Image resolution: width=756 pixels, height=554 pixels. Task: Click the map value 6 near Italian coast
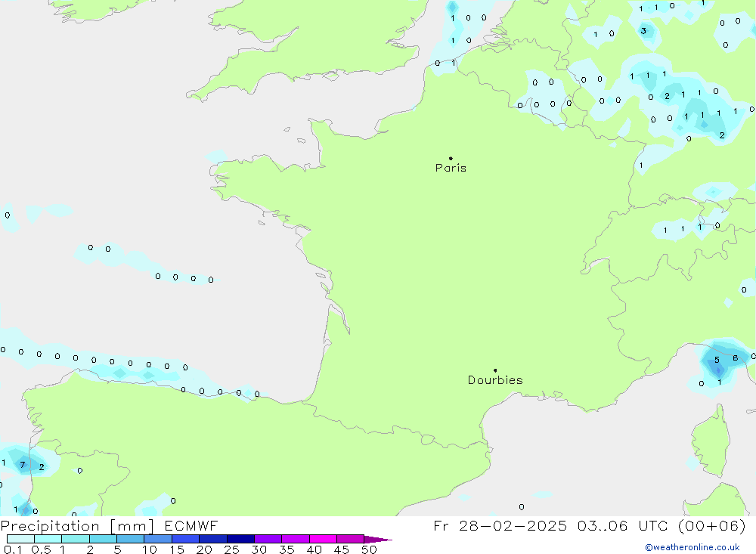(x=735, y=358)
